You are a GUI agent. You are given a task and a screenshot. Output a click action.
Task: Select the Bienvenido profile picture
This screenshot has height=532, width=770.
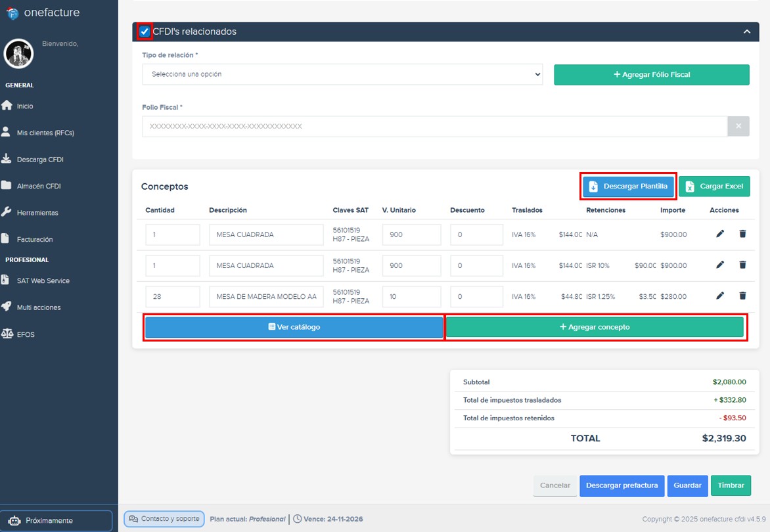[18, 55]
